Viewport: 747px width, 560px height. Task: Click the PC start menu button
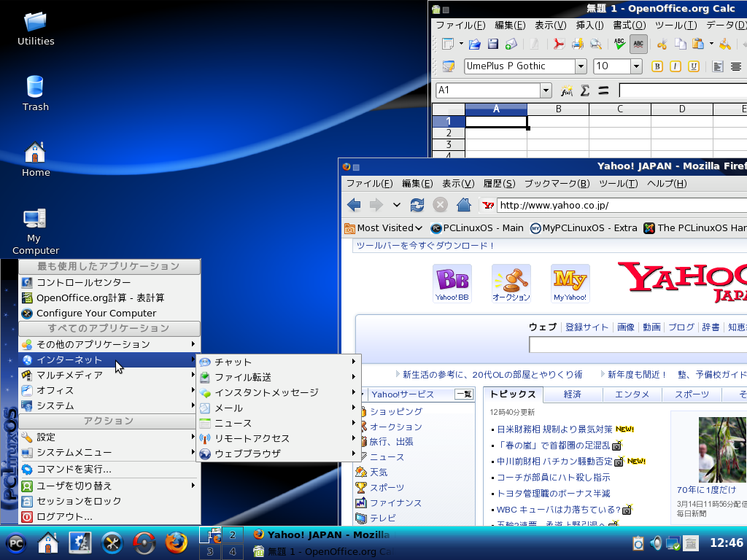16,543
